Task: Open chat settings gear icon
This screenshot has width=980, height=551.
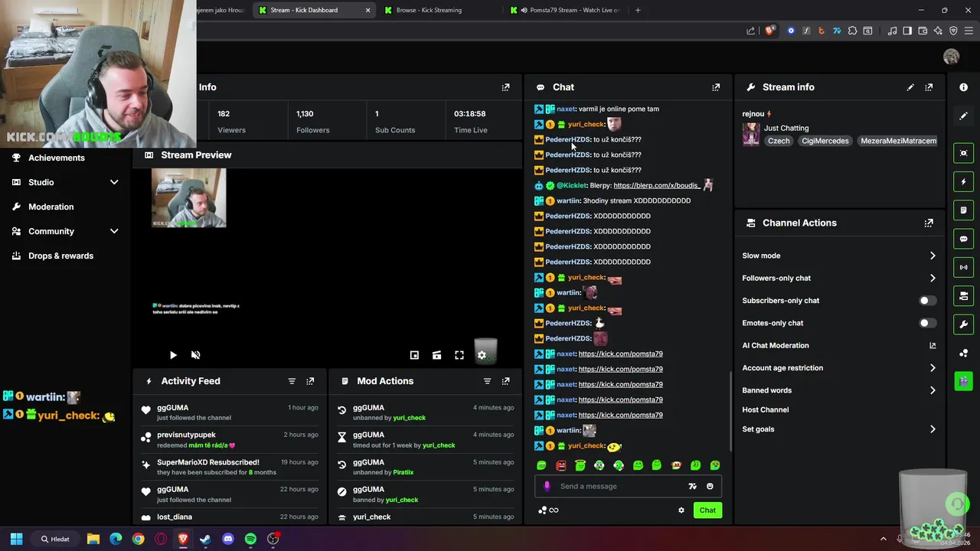Action: (681, 510)
